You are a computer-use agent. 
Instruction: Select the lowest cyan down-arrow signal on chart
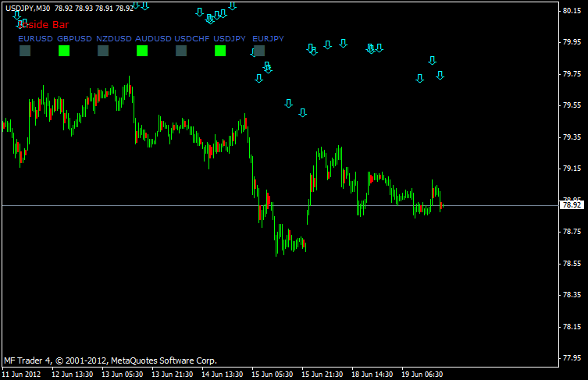303,112
